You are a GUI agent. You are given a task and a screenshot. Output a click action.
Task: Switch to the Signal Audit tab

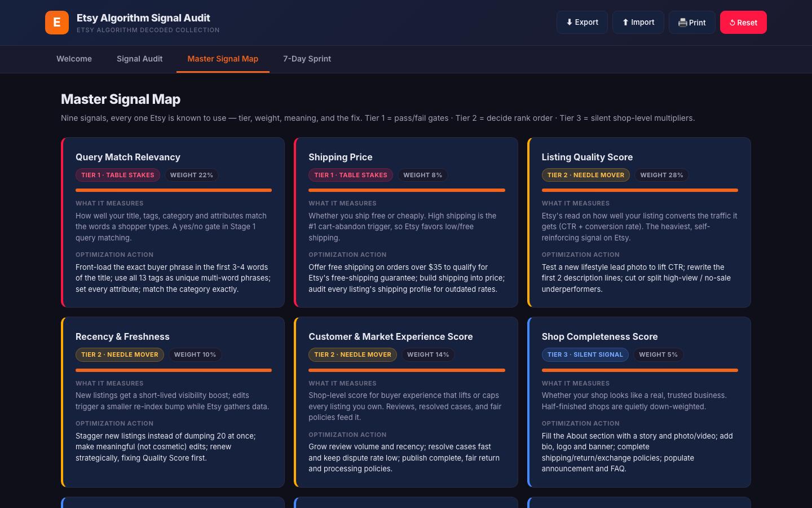(x=140, y=59)
